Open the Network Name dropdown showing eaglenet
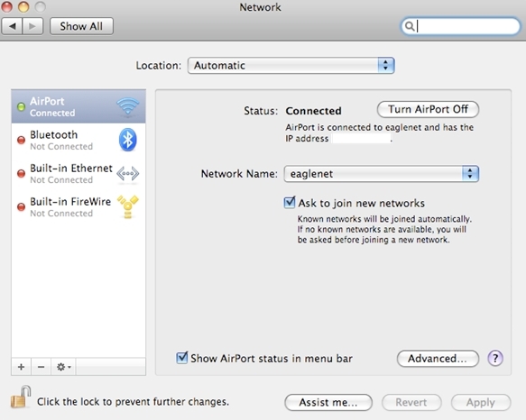 pos(382,174)
